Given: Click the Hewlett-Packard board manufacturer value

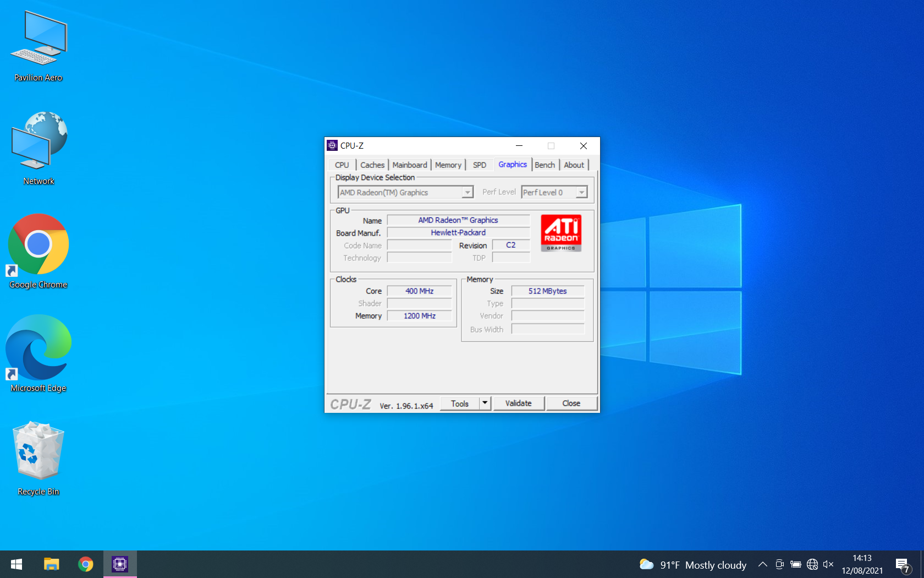Looking at the screenshot, I should pos(458,233).
